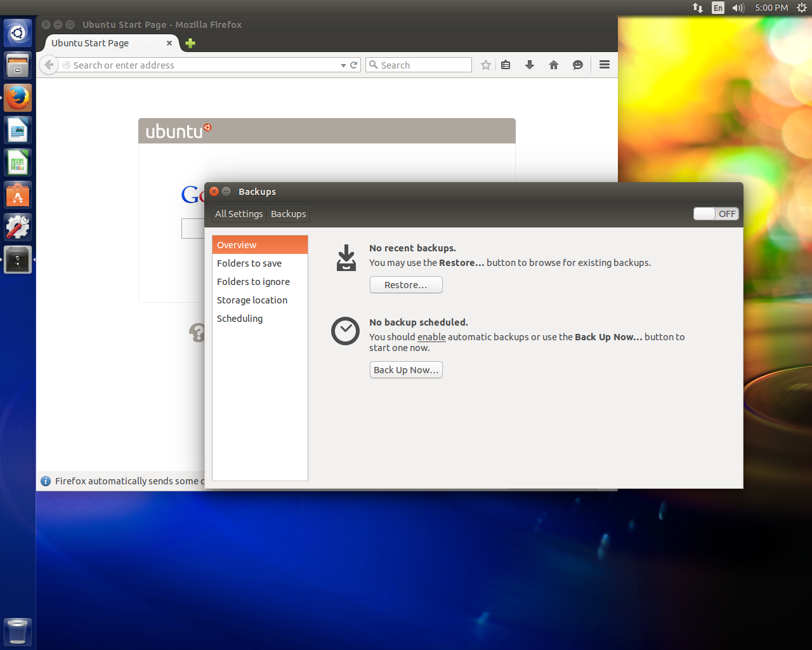Viewport: 812px width, 650px height.
Task: Open Firefox from the Ubuntu dock
Action: click(18, 98)
